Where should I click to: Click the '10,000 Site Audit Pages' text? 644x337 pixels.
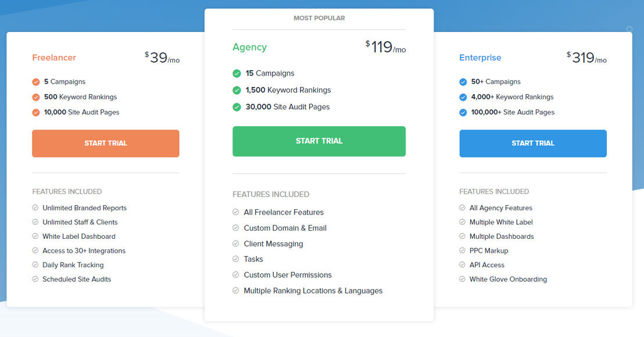tap(82, 112)
